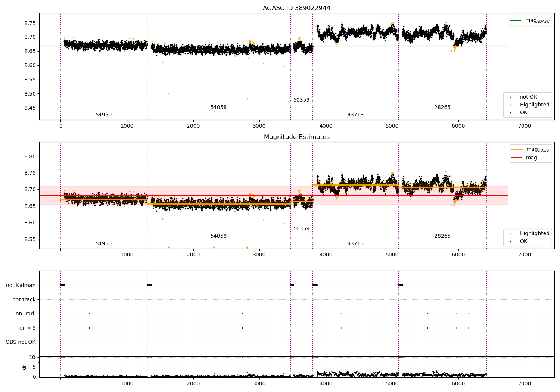Click x-tick 2000 under the Magnitude Estimates plot

(x=193, y=255)
